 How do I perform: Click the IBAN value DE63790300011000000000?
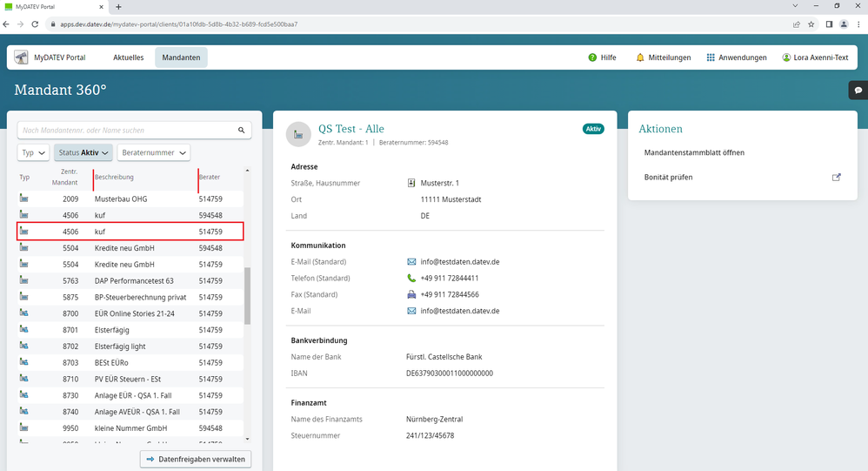click(450, 373)
